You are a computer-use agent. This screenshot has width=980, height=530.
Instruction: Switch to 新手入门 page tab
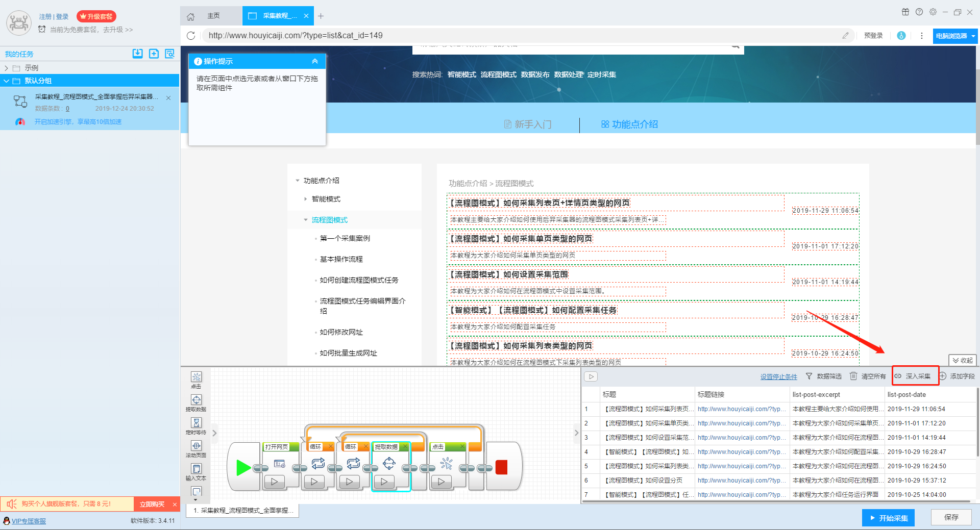pos(527,124)
